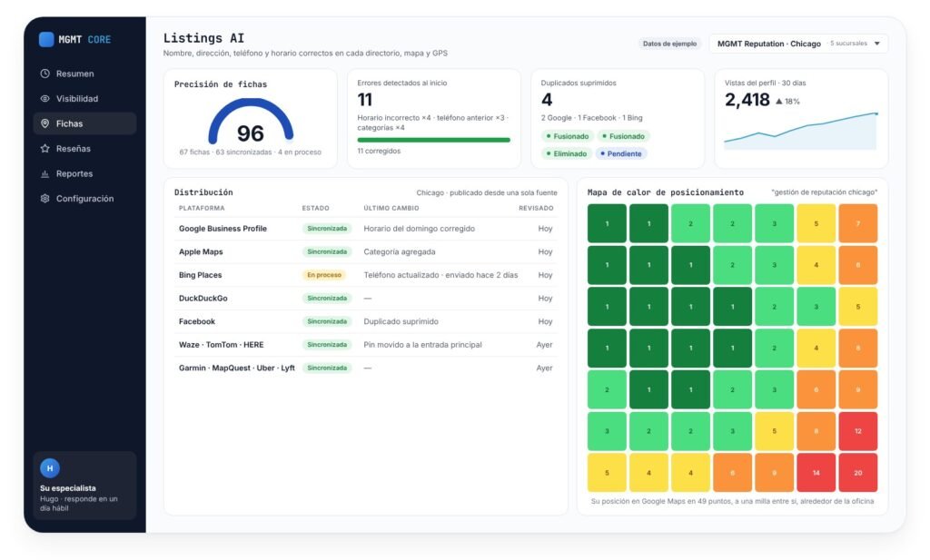The image size is (930, 560).
Task: Click the red heatmap cell showing 20
Action: [x=857, y=473]
